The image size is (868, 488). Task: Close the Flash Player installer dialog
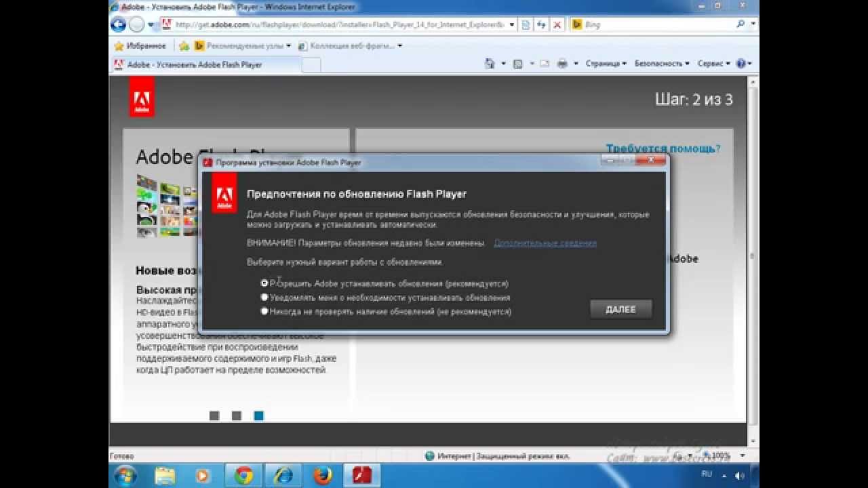[x=652, y=161]
